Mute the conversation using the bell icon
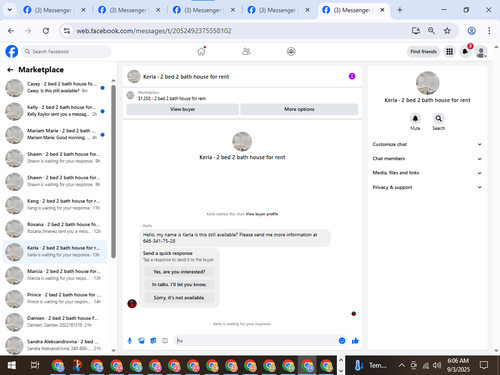This screenshot has height=375, width=500. [415, 119]
